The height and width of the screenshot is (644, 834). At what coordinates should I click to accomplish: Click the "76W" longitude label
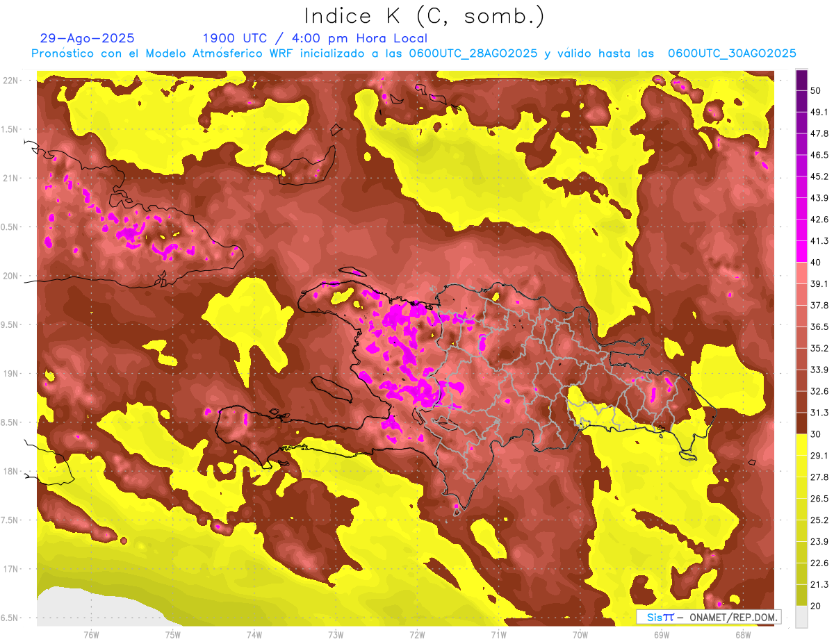tap(91, 634)
